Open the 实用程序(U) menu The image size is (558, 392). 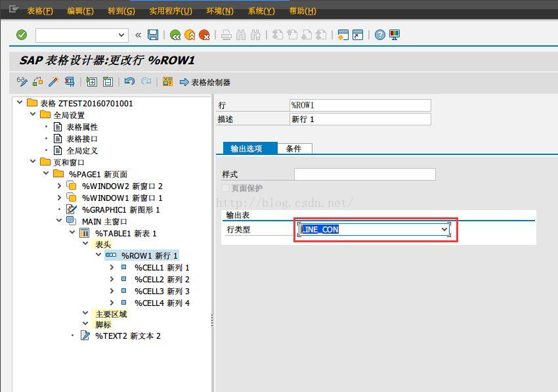coord(171,11)
